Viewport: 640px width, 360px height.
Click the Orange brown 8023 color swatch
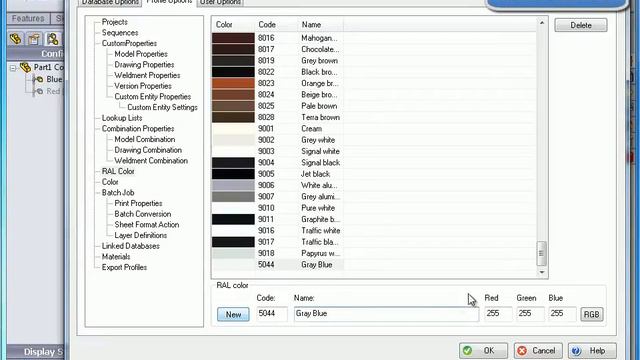pyautogui.click(x=233, y=83)
